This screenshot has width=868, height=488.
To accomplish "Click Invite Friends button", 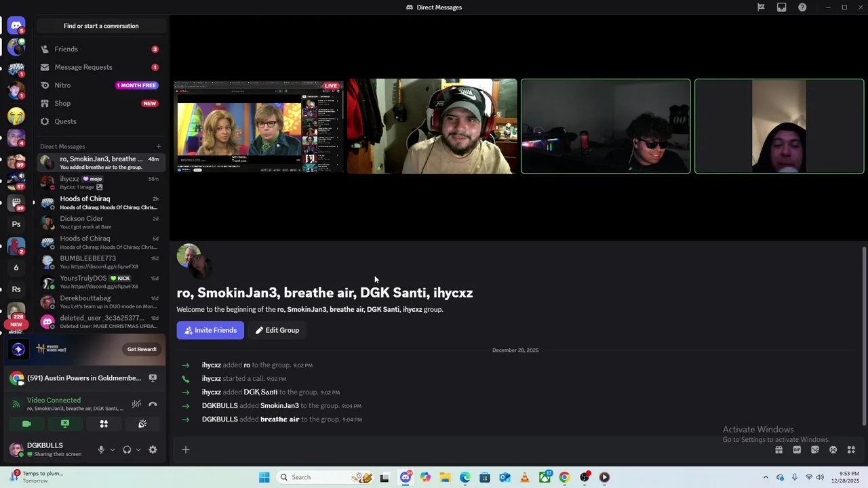I will click(210, 330).
